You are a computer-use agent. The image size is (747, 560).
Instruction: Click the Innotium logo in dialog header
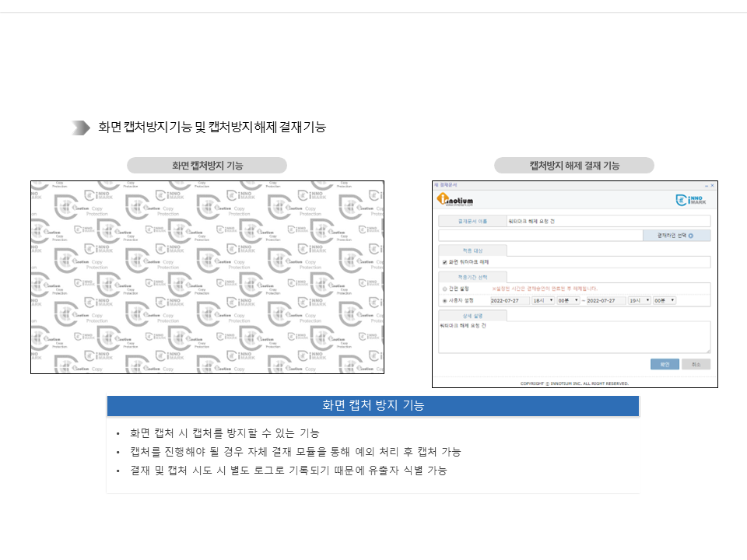click(x=456, y=201)
